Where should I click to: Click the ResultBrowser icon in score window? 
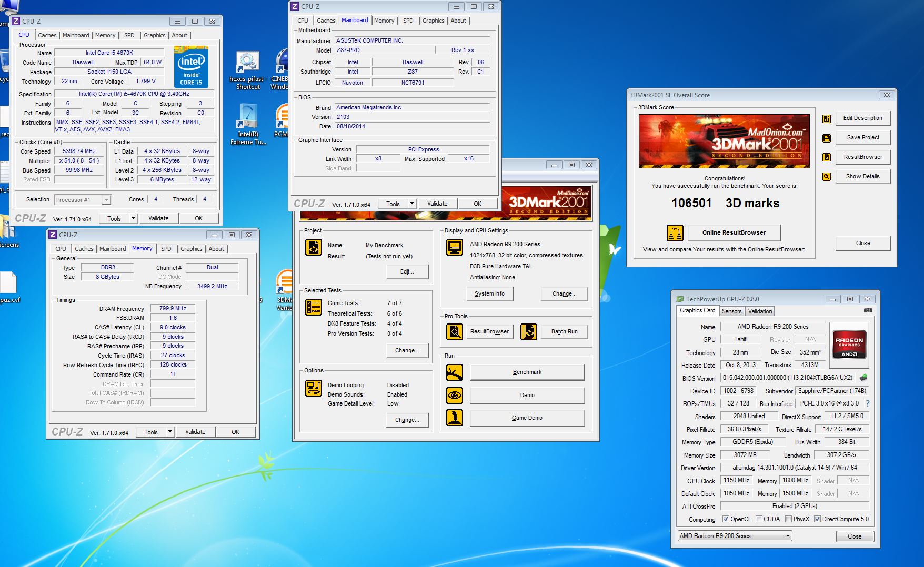827,157
